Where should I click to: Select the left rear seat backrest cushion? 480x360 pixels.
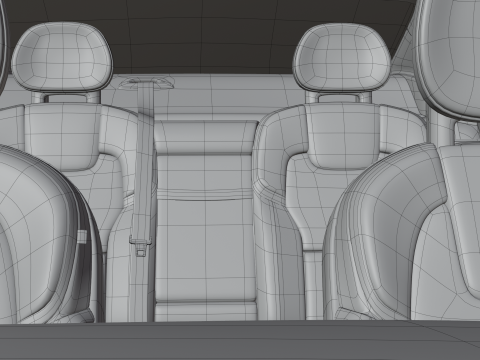click(x=62, y=137)
